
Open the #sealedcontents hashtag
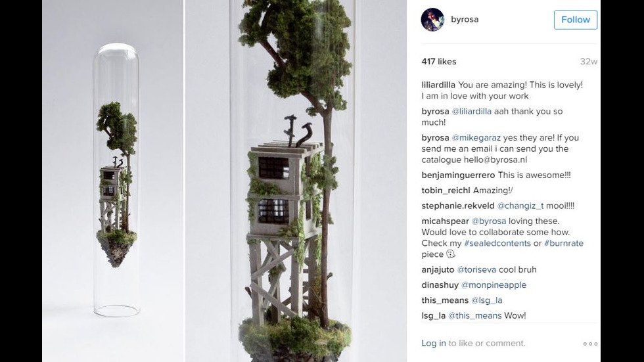[x=497, y=243]
